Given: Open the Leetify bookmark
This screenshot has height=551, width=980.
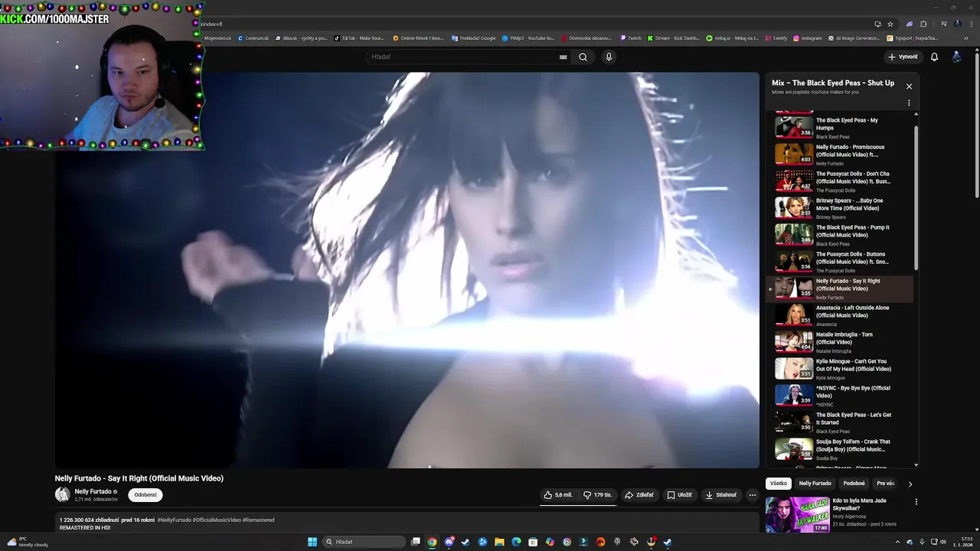Looking at the screenshot, I should click(x=776, y=37).
